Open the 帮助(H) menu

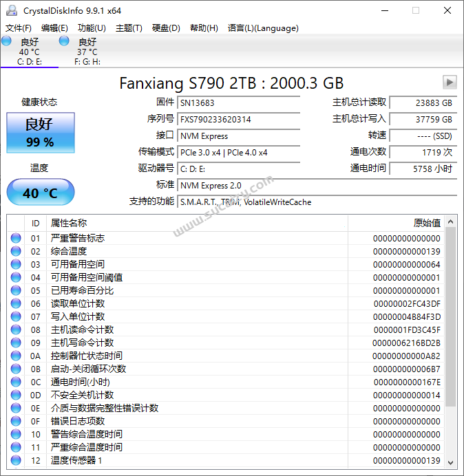(x=204, y=28)
